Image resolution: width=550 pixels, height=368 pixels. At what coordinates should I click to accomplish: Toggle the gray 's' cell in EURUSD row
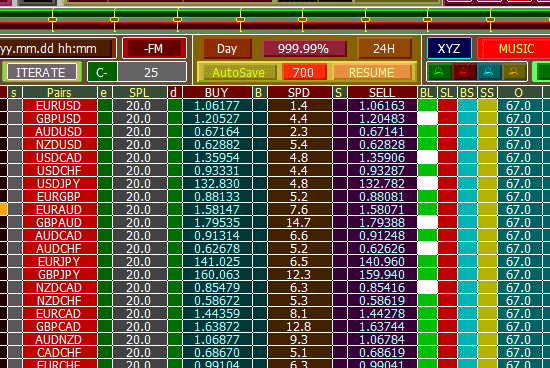tap(15, 105)
